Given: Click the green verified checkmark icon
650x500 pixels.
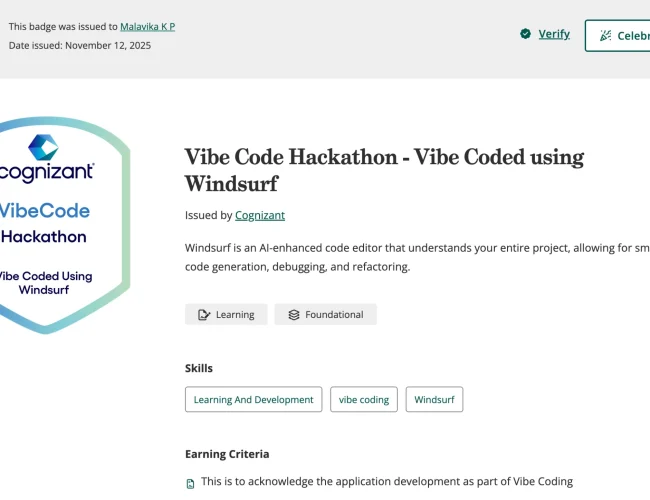Looking at the screenshot, I should pyautogui.click(x=525, y=34).
